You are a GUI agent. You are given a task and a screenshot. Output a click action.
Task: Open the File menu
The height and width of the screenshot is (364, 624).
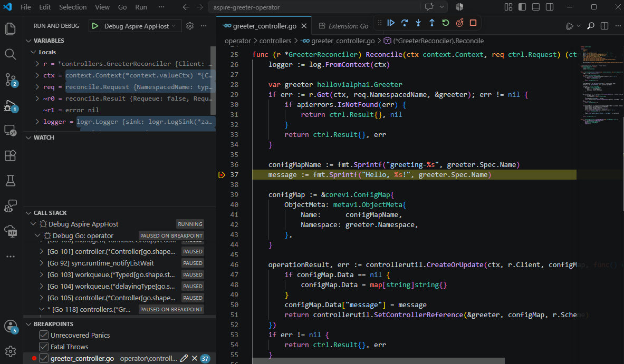coord(25,7)
